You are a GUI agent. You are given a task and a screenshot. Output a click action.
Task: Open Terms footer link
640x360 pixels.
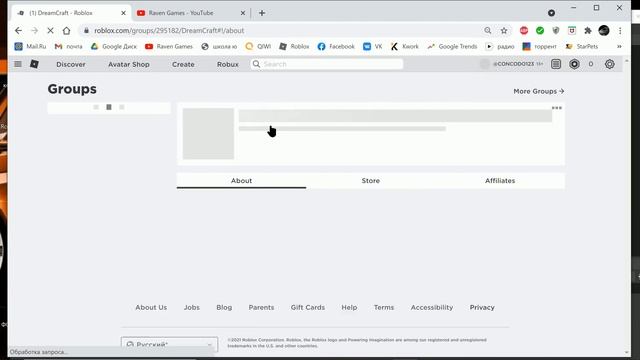click(384, 308)
